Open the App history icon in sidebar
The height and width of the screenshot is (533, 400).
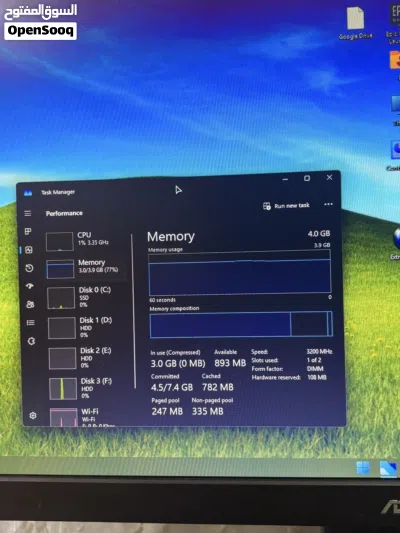coord(29,268)
